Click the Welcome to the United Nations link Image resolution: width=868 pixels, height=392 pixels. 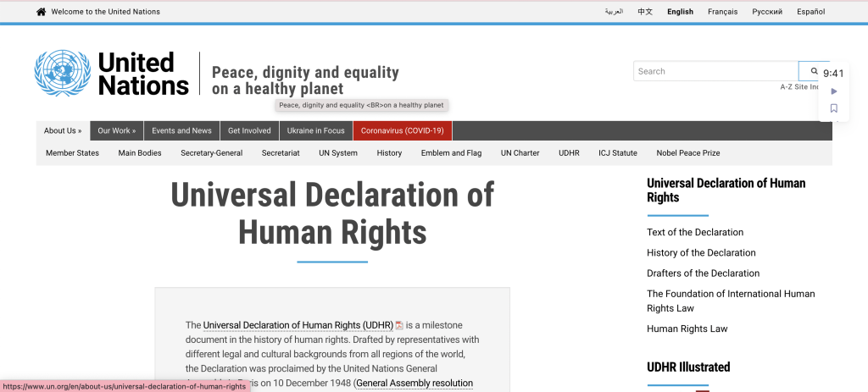(105, 12)
